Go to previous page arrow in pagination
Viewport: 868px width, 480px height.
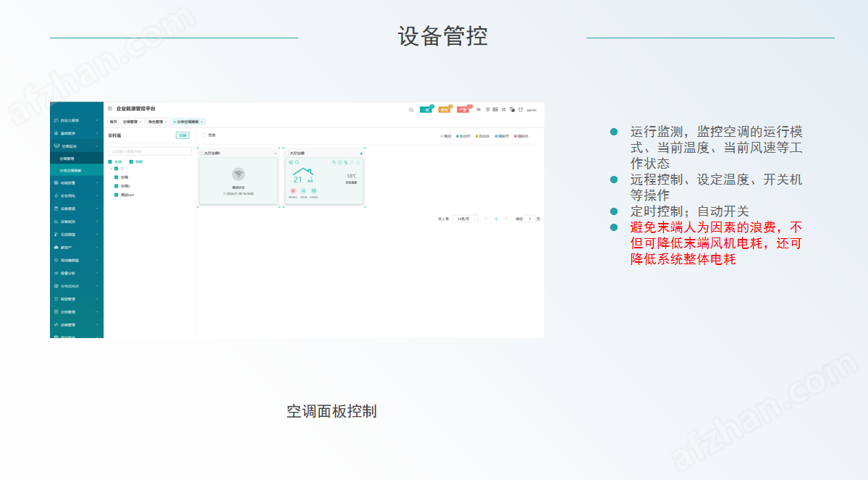[486, 219]
